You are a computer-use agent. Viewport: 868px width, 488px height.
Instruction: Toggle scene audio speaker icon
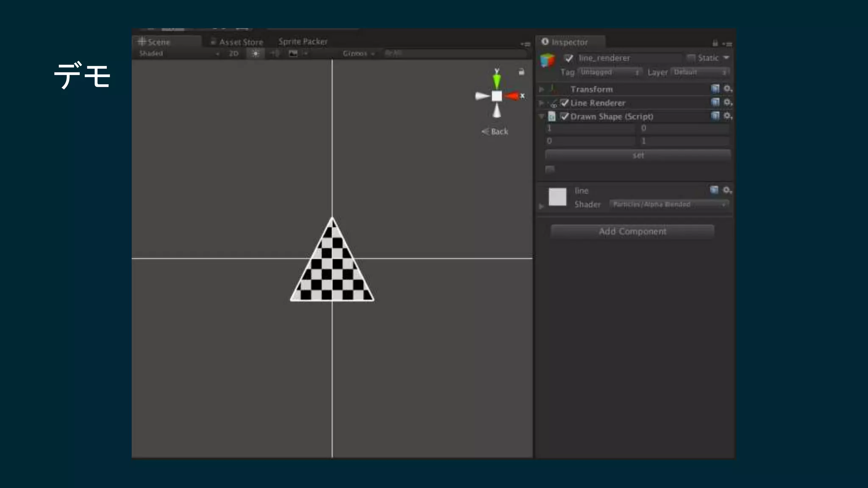pos(275,53)
